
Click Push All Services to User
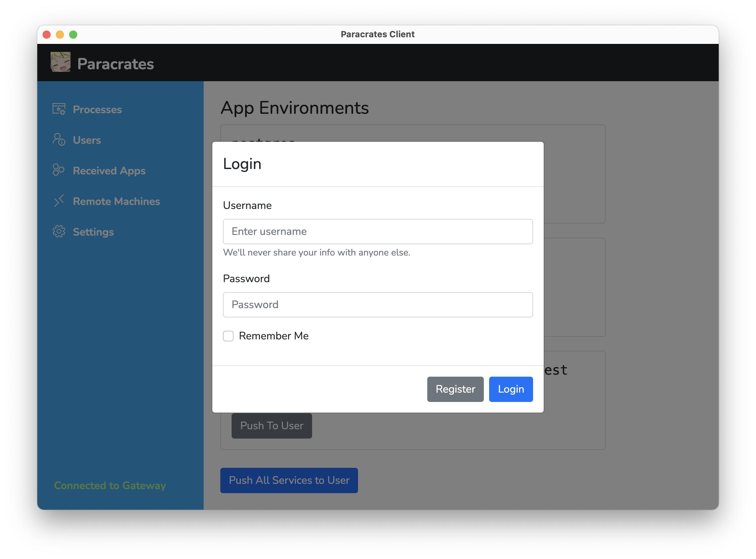(289, 480)
